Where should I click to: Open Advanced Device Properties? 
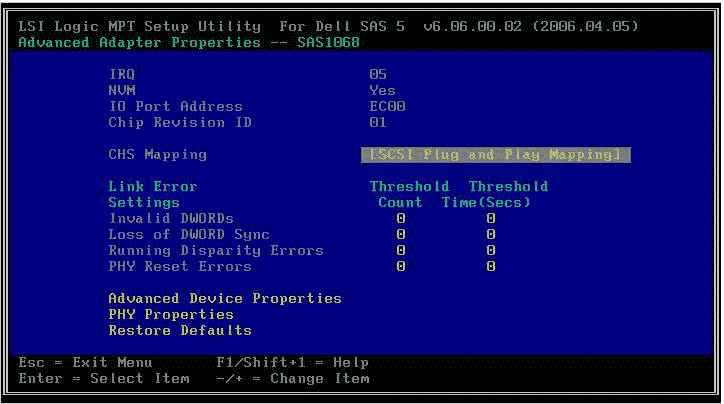(225, 298)
